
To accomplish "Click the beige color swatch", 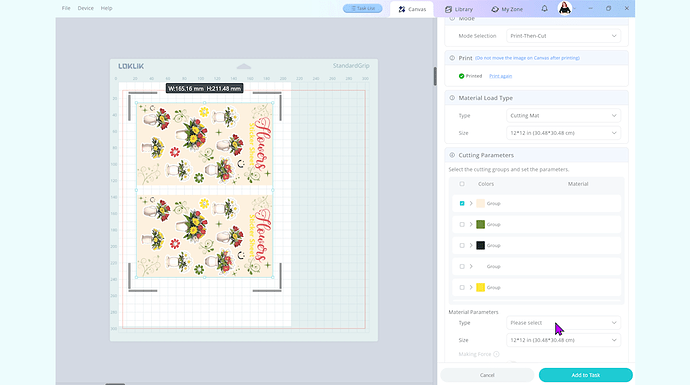I will point(481,203).
